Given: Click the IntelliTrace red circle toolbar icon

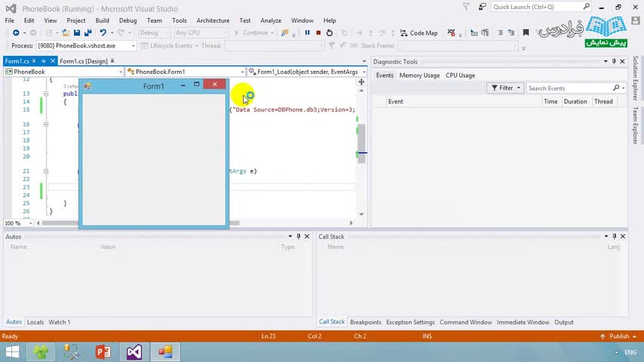Looking at the screenshot, I should 451,33.
